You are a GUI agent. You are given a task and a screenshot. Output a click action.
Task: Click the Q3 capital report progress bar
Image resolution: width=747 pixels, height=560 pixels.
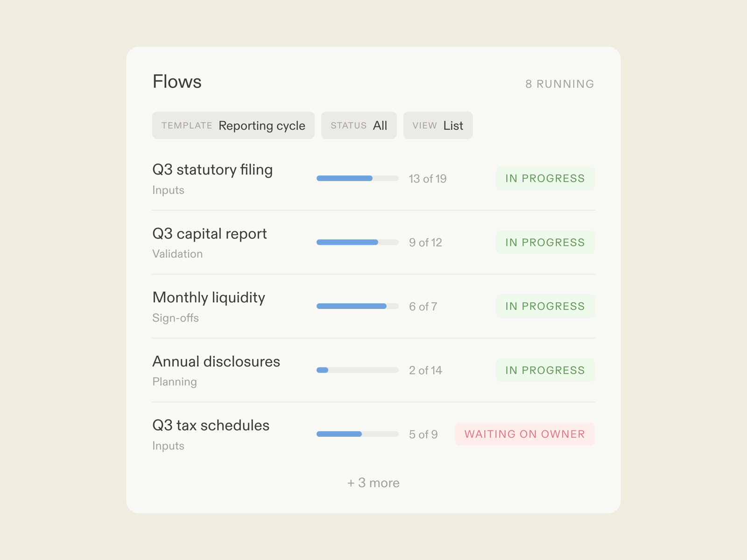358,242
